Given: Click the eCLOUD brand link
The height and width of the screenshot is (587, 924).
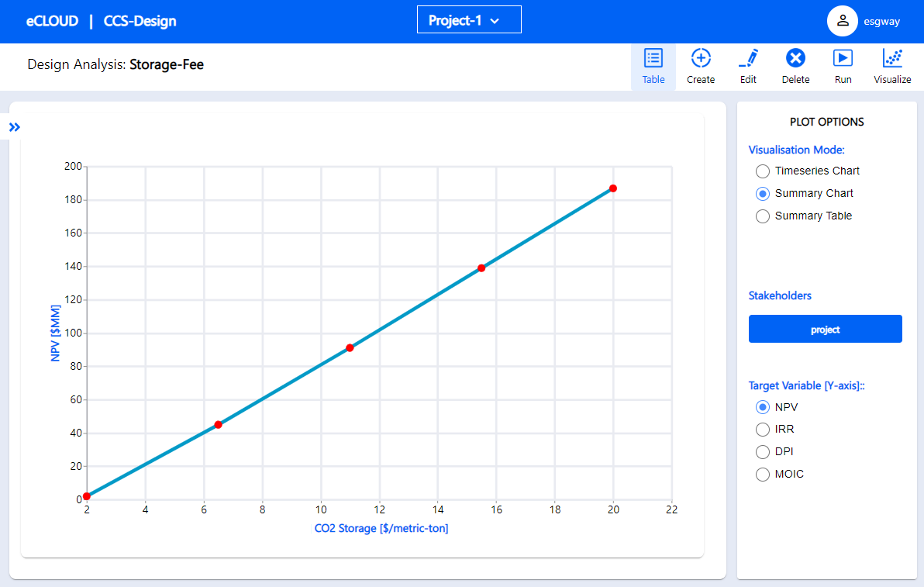Looking at the screenshot, I should pyautogui.click(x=53, y=21).
